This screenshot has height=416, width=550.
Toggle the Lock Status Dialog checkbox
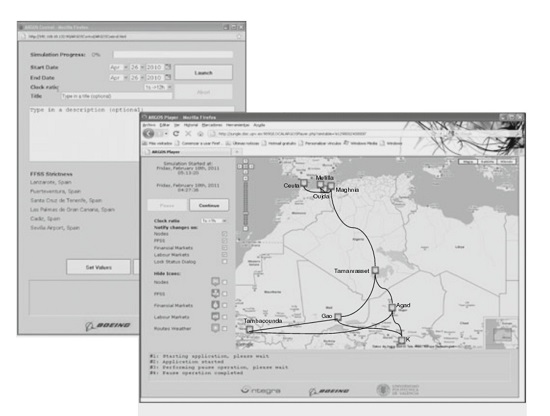click(224, 262)
